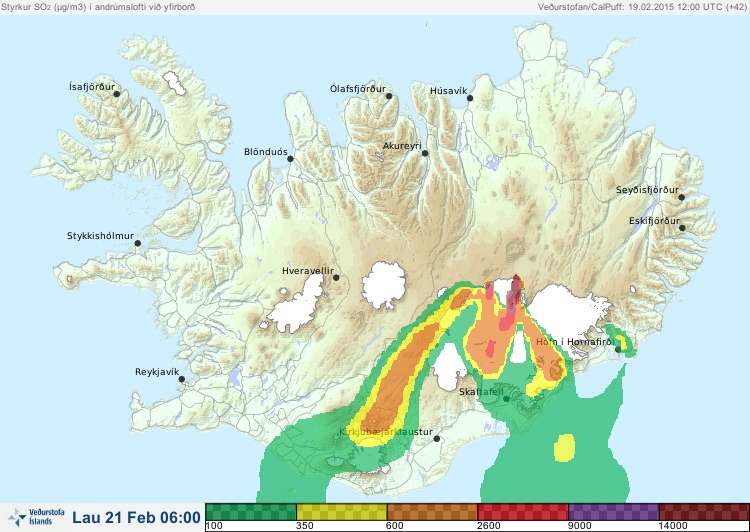The image size is (750, 532).
Task: Click the Eskifjörður marker dot
Action: point(682,228)
